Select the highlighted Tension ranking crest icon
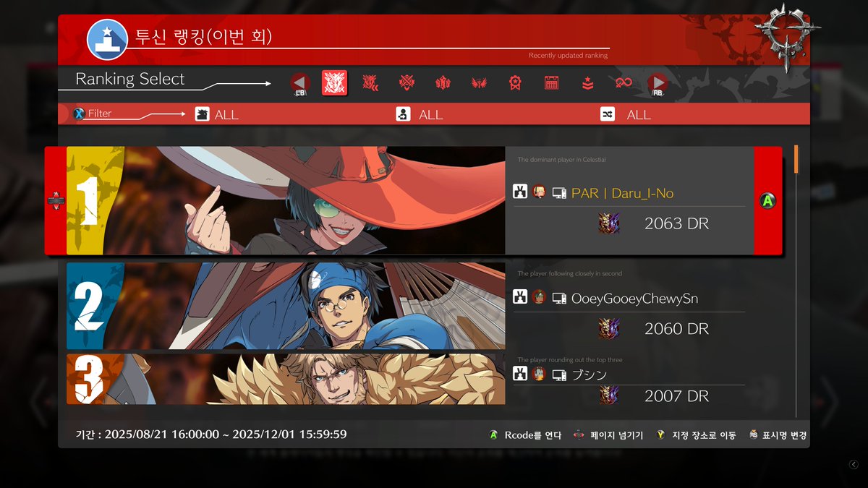Image resolution: width=868 pixels, height=488 pixels. tap(334, 83)
